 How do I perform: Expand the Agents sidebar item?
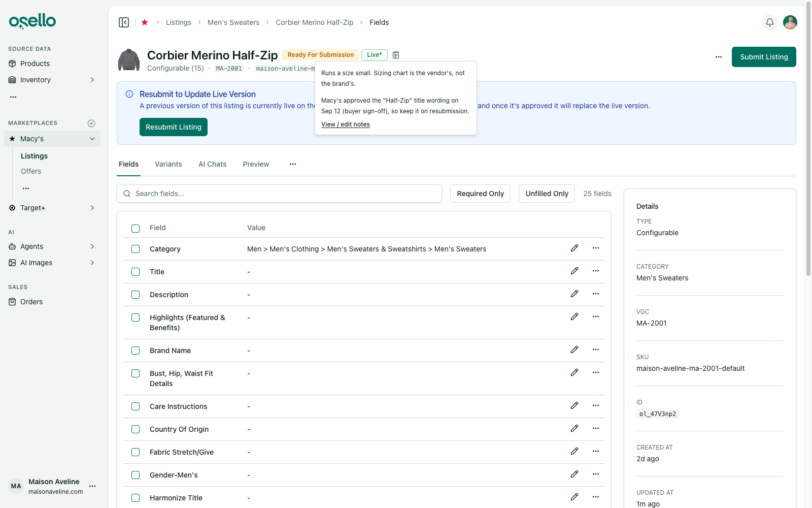[52, 246]
